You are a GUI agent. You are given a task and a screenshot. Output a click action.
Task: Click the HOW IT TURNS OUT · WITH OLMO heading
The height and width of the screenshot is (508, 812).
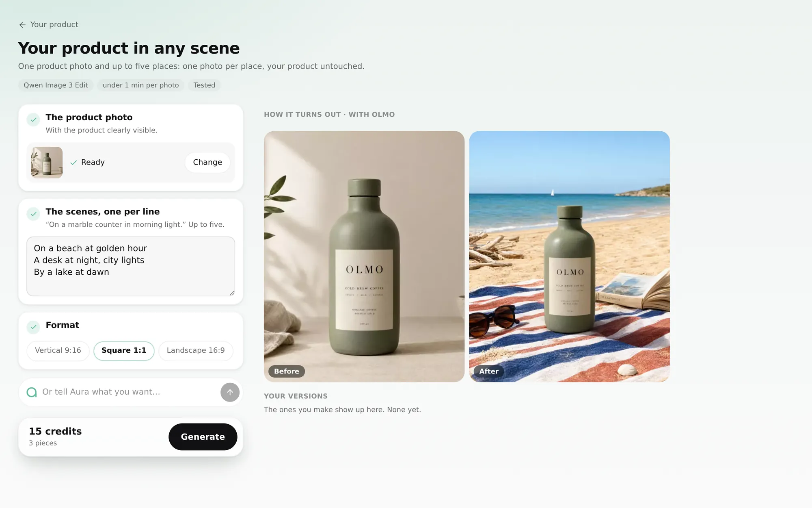coord(329,115)
